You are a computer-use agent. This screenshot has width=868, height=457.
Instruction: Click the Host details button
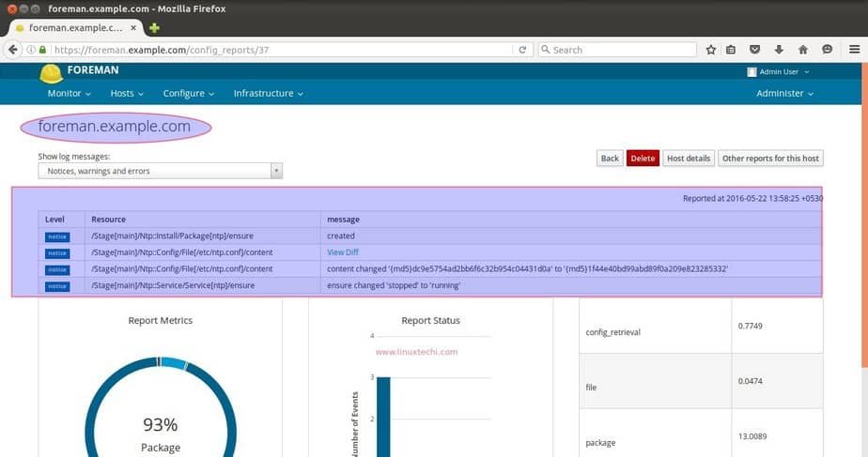click(689, 159)
